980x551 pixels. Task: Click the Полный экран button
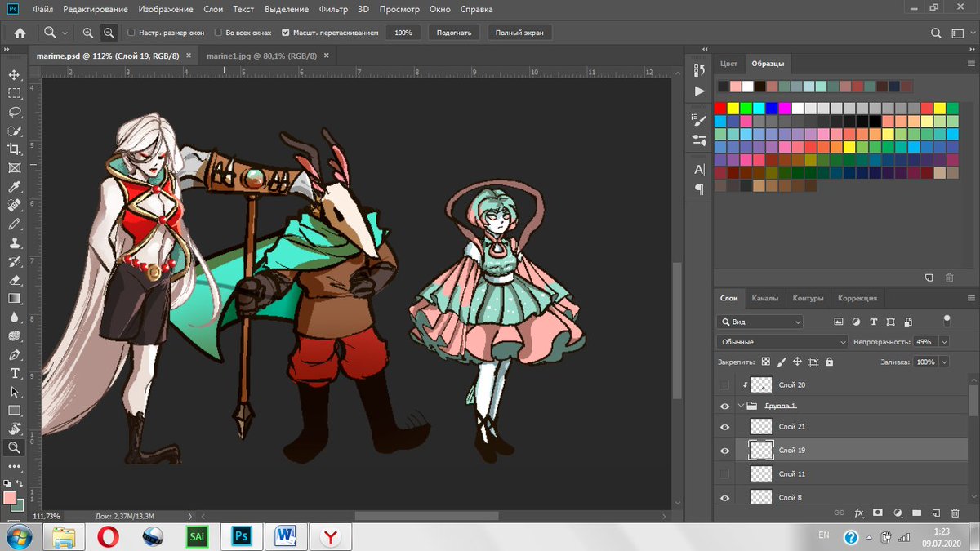coord(519,33)
